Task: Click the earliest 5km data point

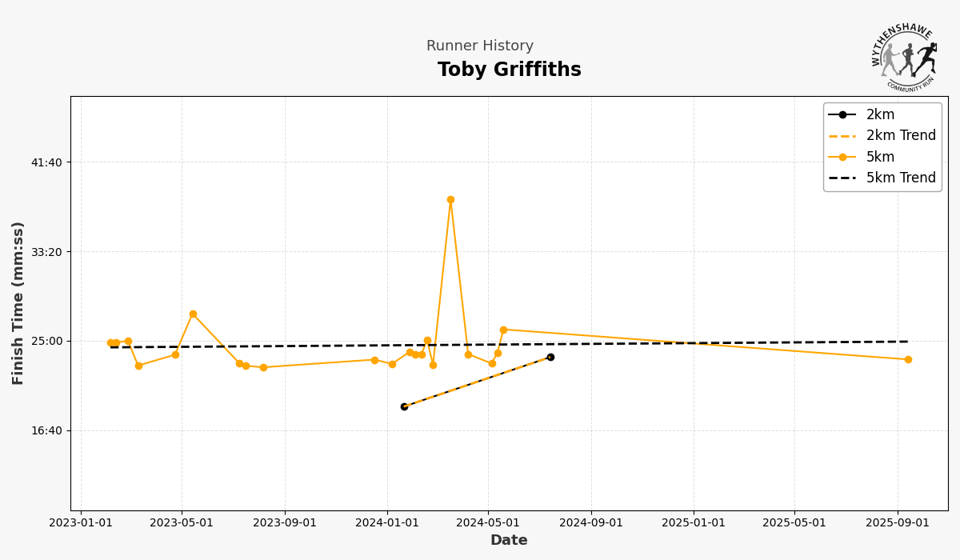Action: pyautogui.click(x=110, y=342)
